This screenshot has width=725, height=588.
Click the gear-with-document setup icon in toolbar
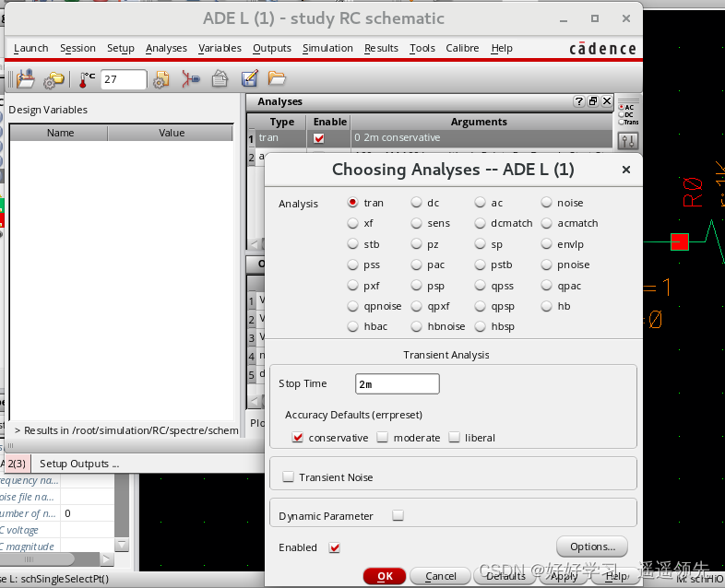tap(160, 79)
